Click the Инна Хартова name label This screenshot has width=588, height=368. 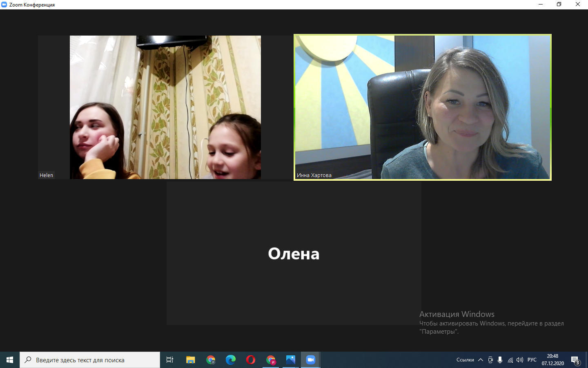314,175
